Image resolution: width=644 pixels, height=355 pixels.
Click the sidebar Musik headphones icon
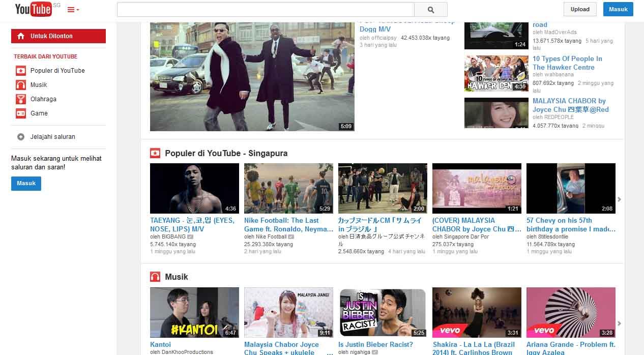click(x=21, y=85)
